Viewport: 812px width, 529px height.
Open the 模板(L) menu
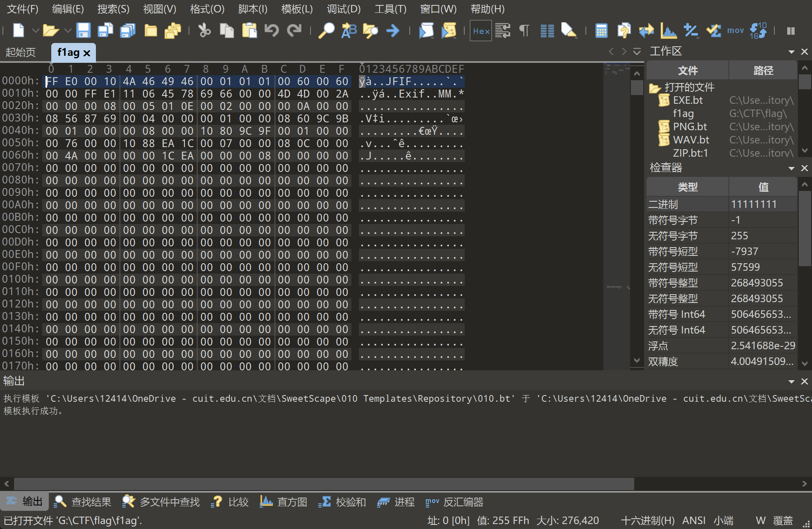pos(296,9)
